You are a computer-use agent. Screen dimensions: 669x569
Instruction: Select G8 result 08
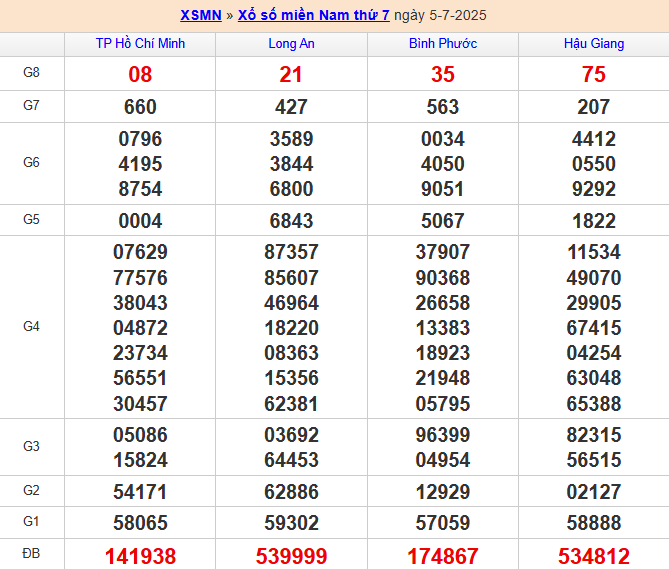click(140, 74)
